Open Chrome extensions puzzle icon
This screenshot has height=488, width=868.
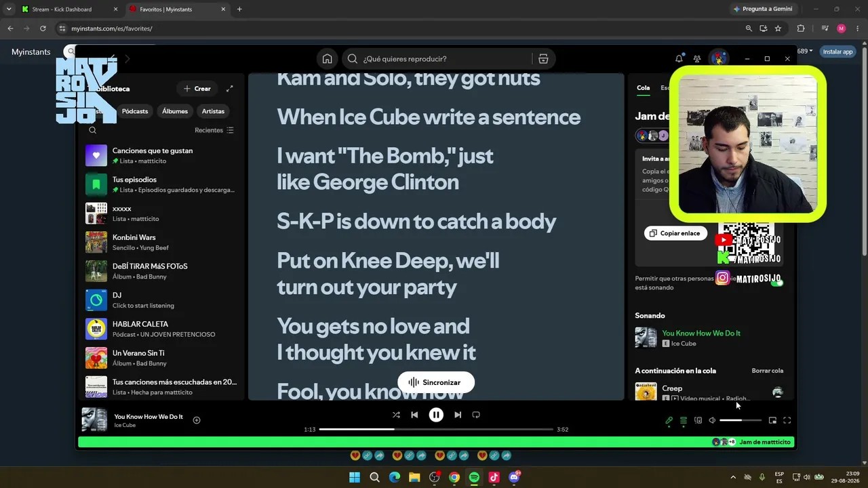click(x=801, y=28)
